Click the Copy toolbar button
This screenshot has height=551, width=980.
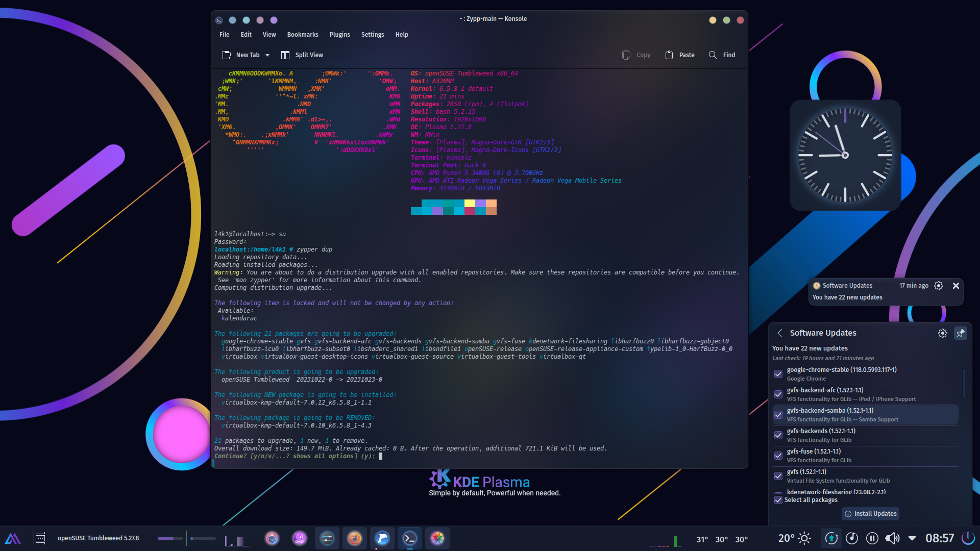tap(636, 55)
